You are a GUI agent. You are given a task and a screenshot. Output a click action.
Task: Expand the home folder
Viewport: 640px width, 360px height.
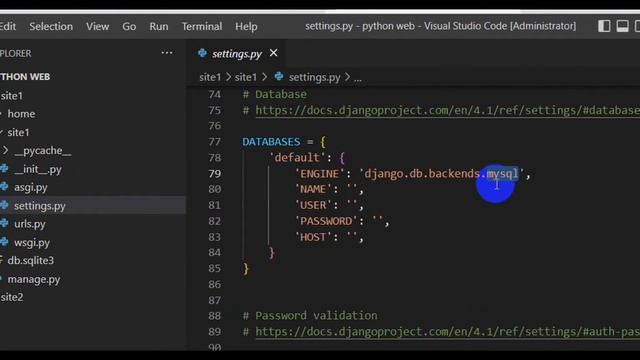tap(21, 114)
